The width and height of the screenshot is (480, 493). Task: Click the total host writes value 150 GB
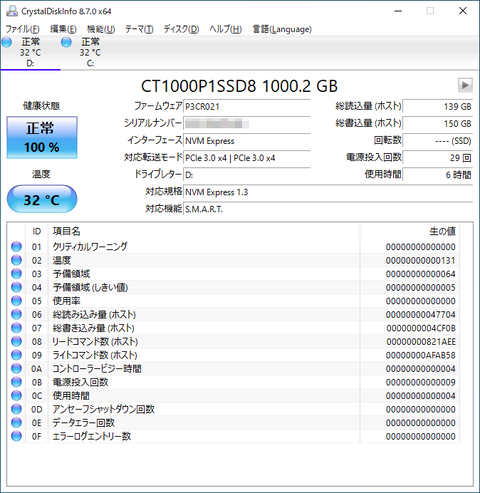(438, 124)
